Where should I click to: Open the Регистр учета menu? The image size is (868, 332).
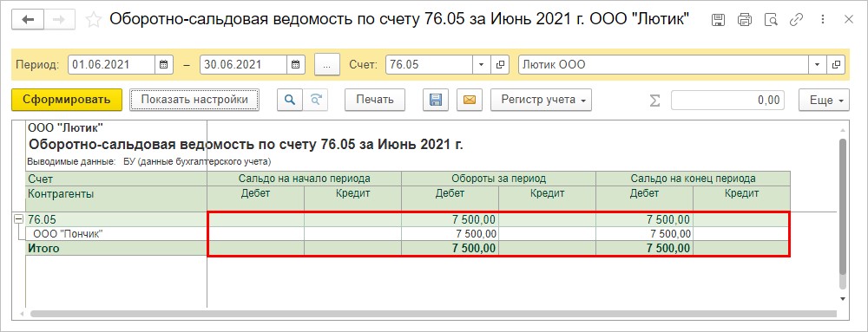pos(542,100)
